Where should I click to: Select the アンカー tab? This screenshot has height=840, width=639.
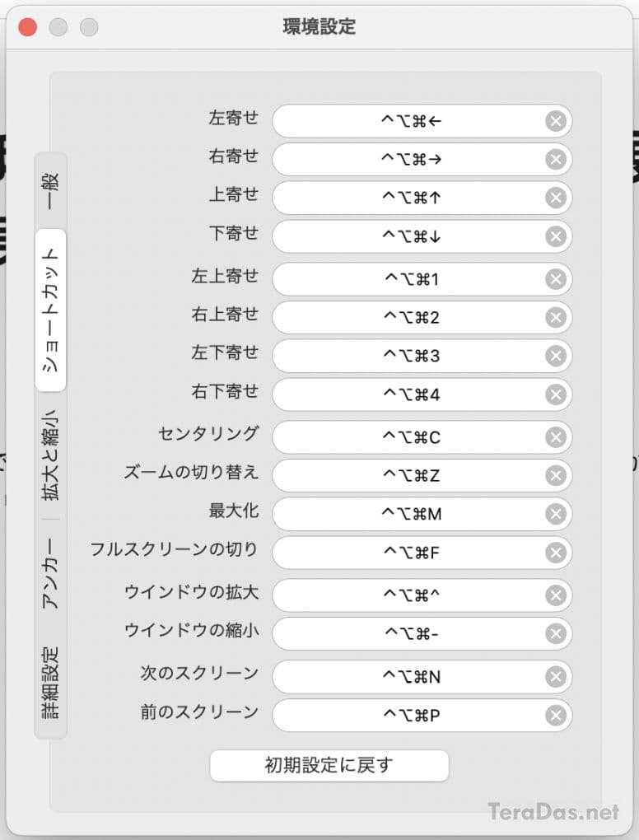point(51,574)
